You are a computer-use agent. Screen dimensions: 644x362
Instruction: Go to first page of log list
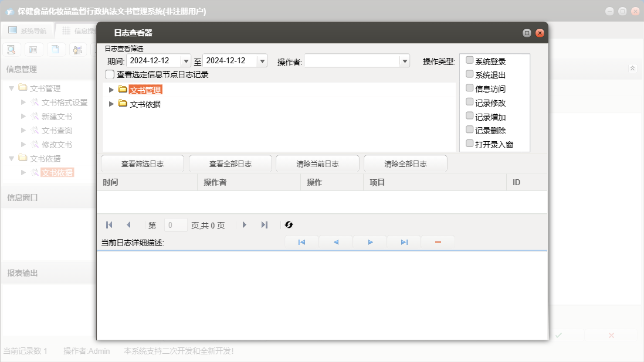109,225
